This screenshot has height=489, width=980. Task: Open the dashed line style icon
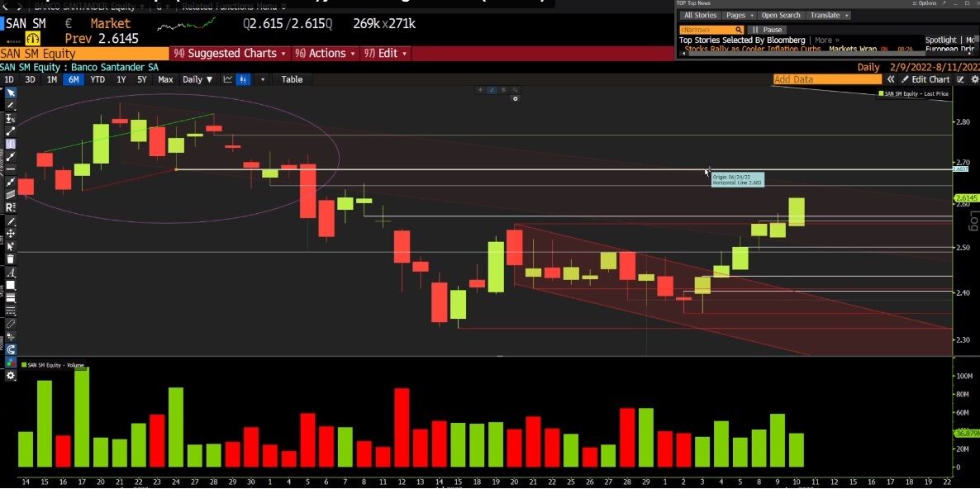point(11,311)
